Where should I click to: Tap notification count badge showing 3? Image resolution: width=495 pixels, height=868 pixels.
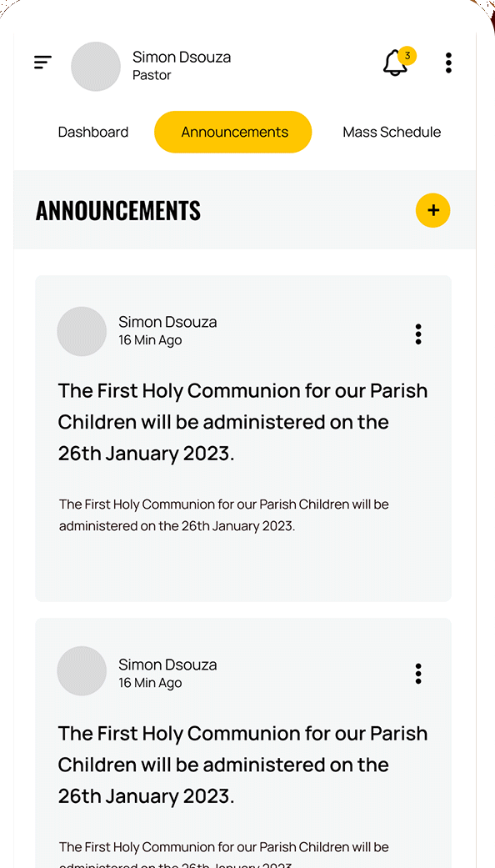coord(407,56)
